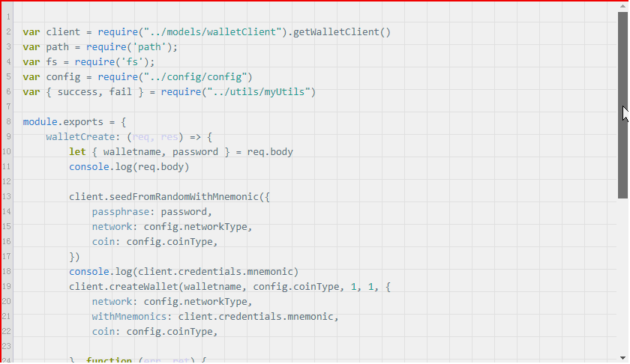This screenshot has width=630, height=364.
Task: Click 'withMnemonics' key on line 21
Action: click(x=129, y=317)
